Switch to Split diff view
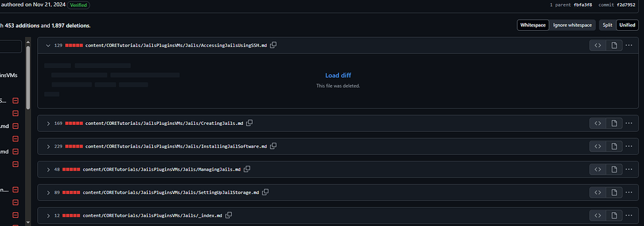The width and height of the screenshot is (644, 226). pos(608,25)
